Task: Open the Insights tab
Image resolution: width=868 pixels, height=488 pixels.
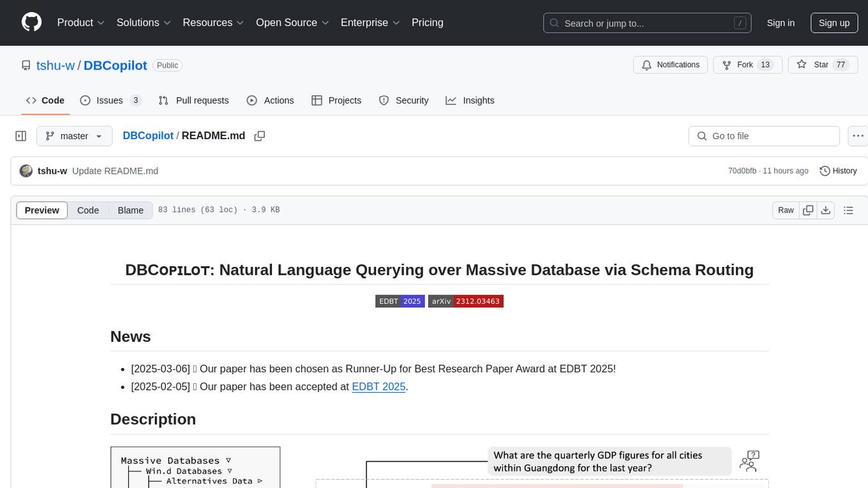Action: (x=470, y=100)
